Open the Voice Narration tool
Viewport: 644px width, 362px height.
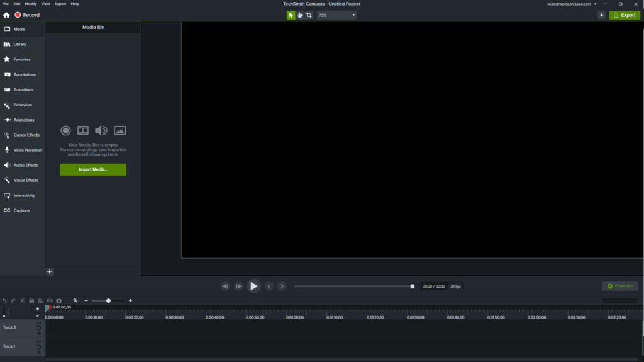(22, 150)
